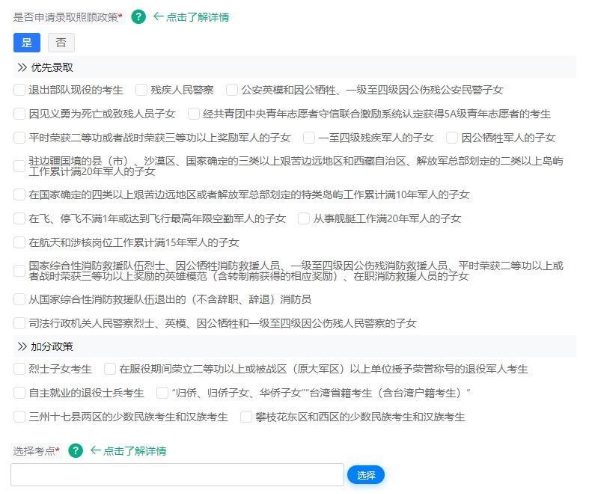Image resolution: width=590 pixels, height=494 pixels.
Task: Check 公安英模和因公牺牲 公安民警子女 checkbox
Action: pyautogui.click(x=232, y=90)
